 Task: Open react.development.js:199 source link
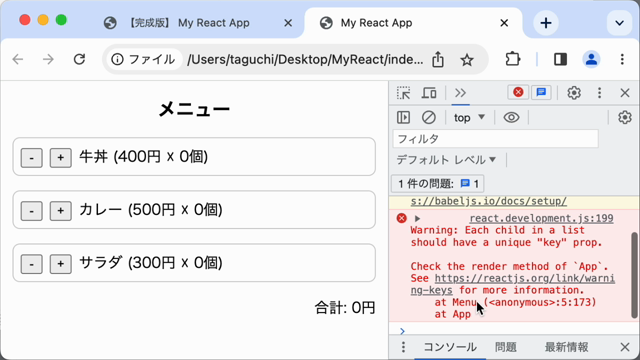click(x=541, y=218)
